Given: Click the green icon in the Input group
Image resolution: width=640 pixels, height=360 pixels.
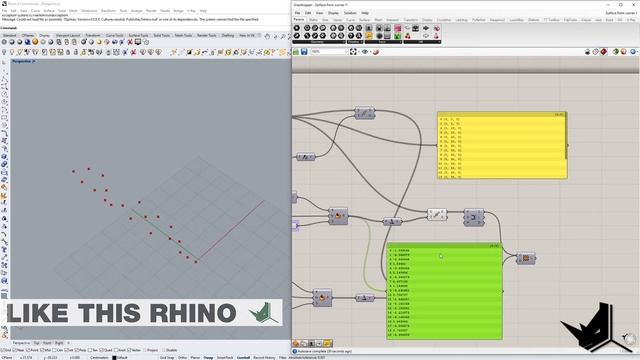Looking at the screenshot, I should coord(397,36).
